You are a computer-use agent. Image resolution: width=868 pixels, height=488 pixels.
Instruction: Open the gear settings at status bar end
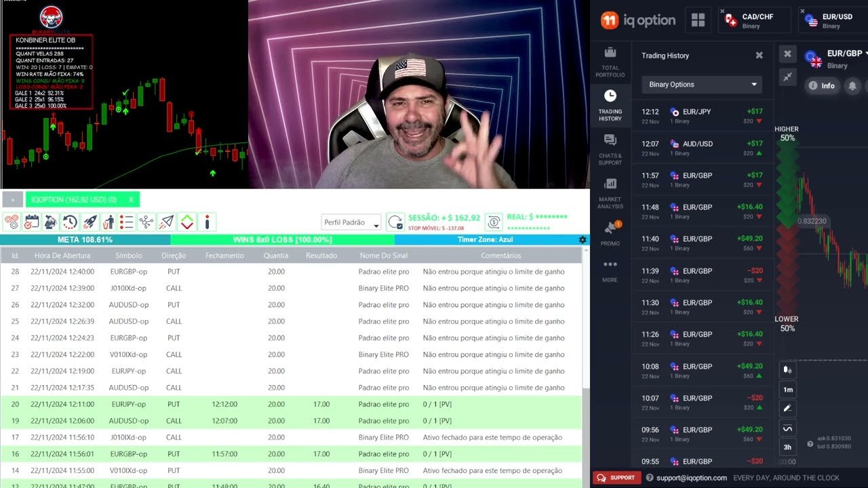(582, 240)
